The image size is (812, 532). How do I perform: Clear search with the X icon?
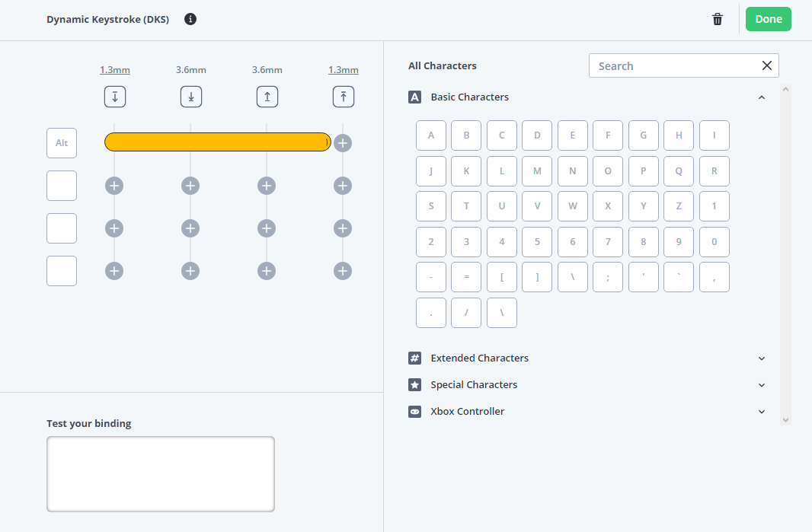pos(766,65)
